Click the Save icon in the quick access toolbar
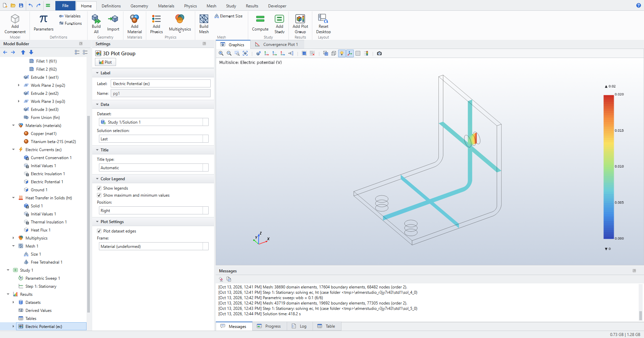644x338 pixels. 21,5
